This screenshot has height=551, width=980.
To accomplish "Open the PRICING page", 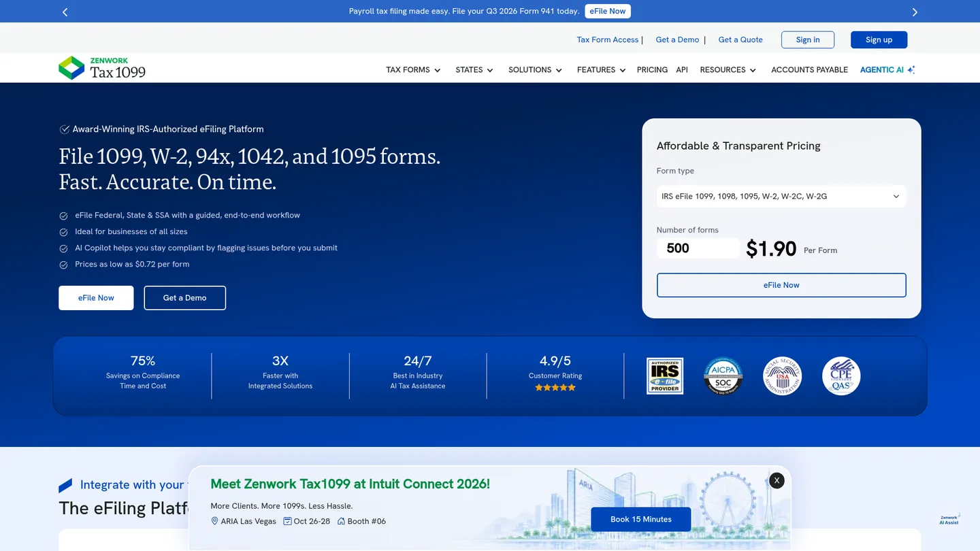I will coord(652,70).
